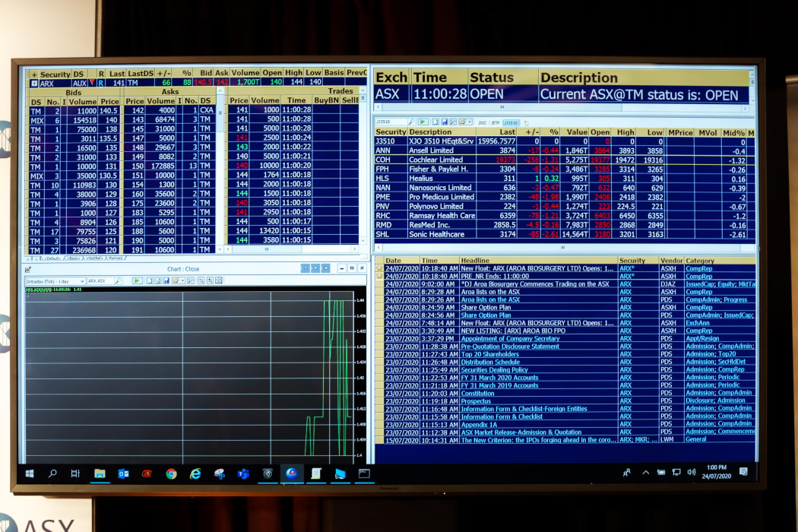Click the 172885 ask volume cell
The image size is (798, 532).
pyautogui.click(x=160, y=166)
